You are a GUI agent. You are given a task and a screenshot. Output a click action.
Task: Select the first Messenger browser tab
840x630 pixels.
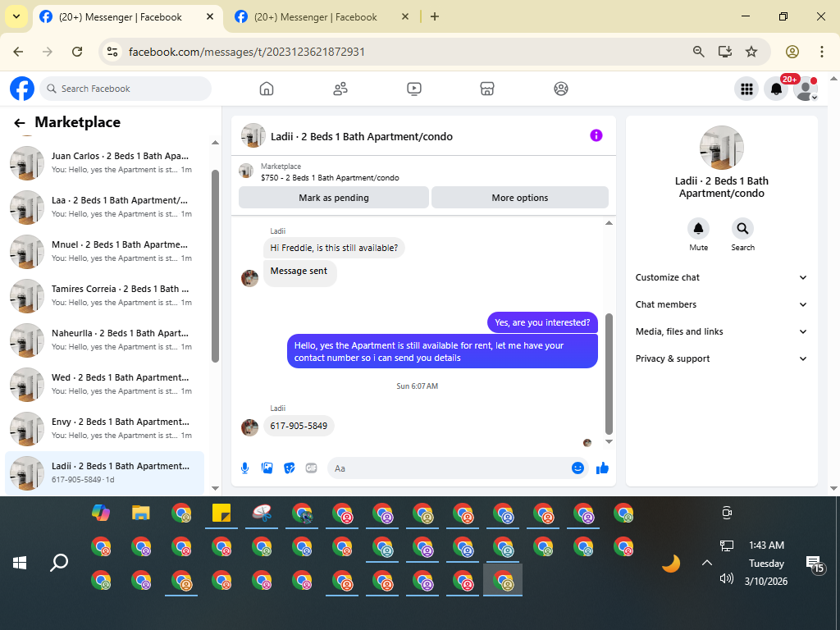pos(119,17)
